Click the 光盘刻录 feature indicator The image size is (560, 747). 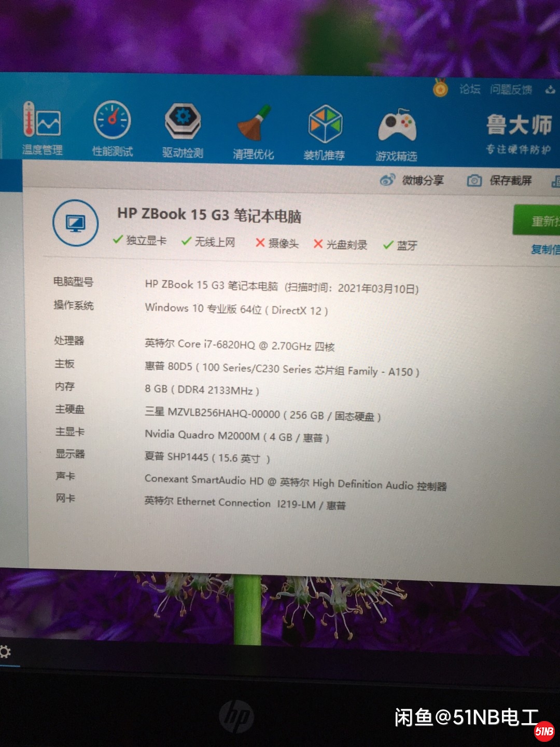point(340,244)
